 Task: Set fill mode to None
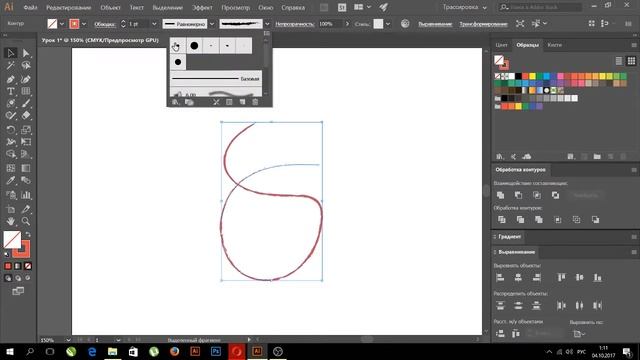coord(28,266)
